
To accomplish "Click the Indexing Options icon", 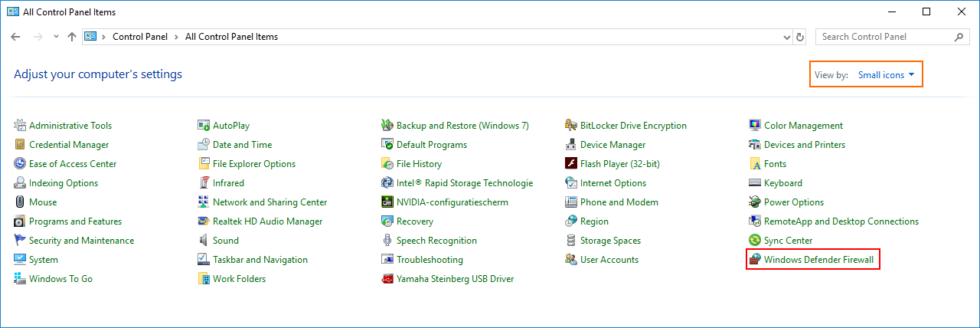I will (20, 183).
